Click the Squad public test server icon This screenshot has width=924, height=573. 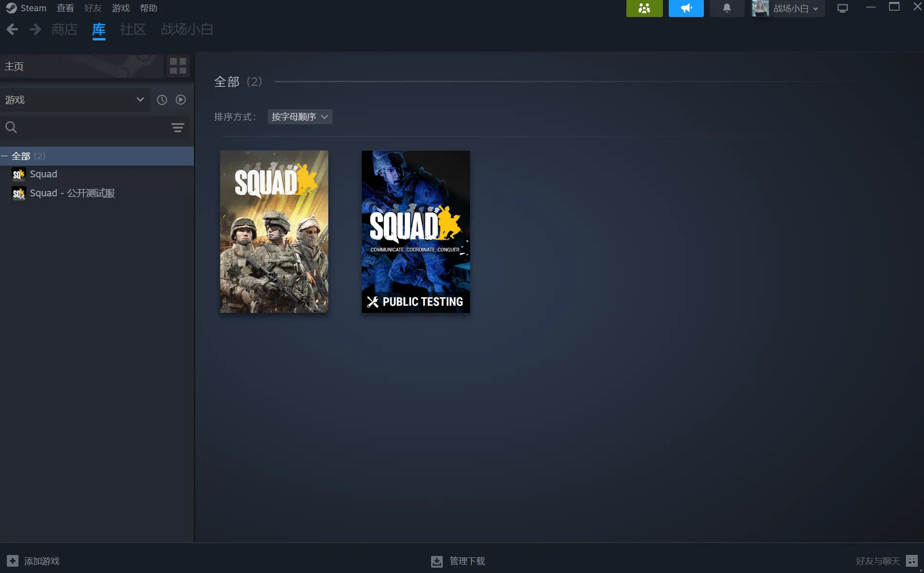click(x=19, y=193)
